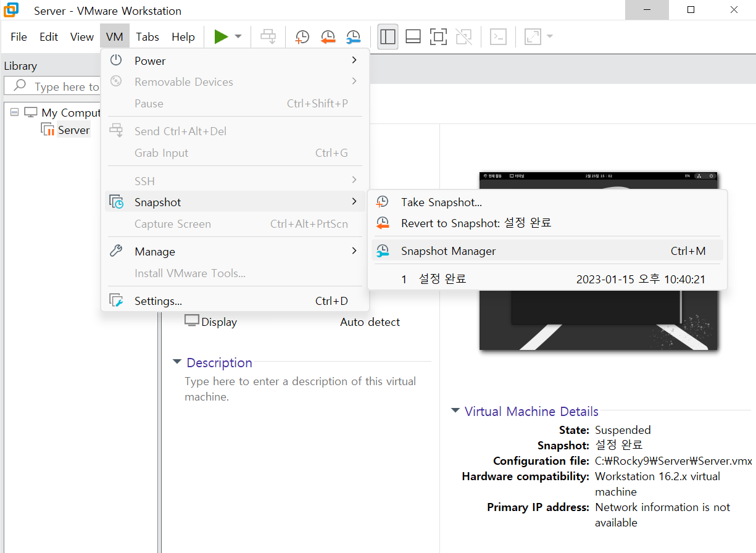Collapse the Description section triangle
The image size is (756, 553).
coord(177,362)
